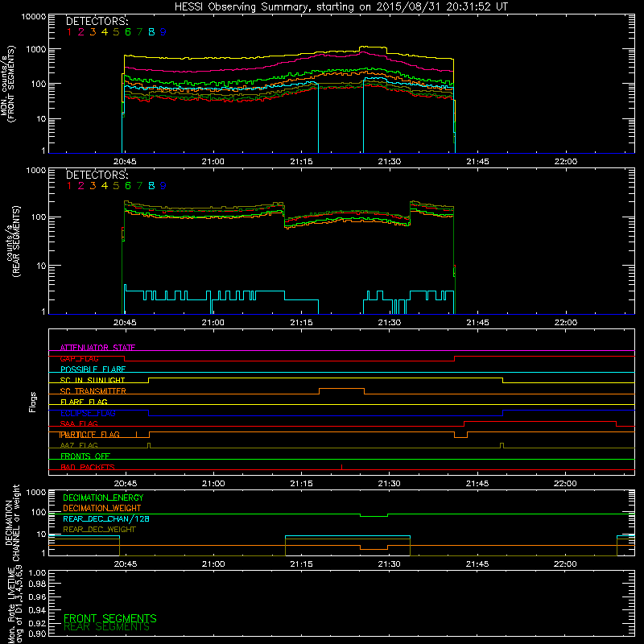Image resolution: width=644 pixels, height=644 pixels.
Task: Select blue detector 9 in the rear segments legend
Action: pos(163,186)
